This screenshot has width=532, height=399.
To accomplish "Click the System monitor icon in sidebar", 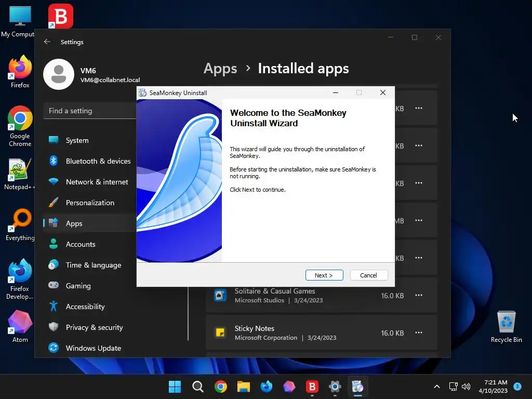I will coord(54,140).
